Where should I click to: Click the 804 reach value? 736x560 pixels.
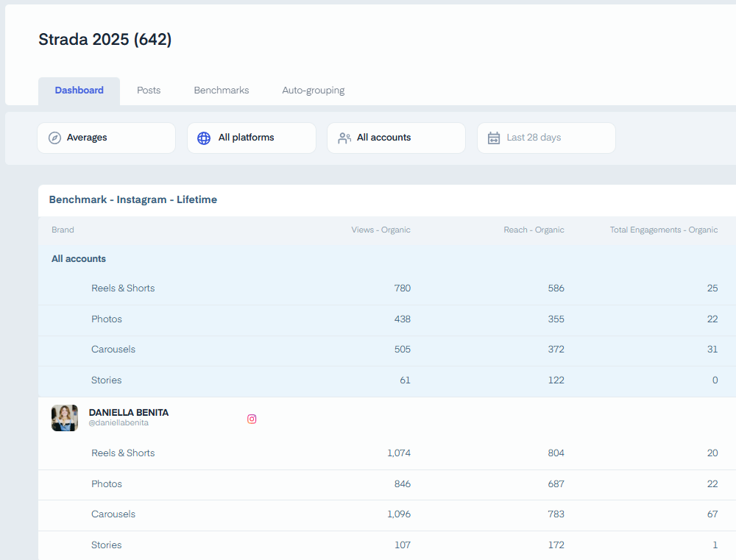point(556,453)
